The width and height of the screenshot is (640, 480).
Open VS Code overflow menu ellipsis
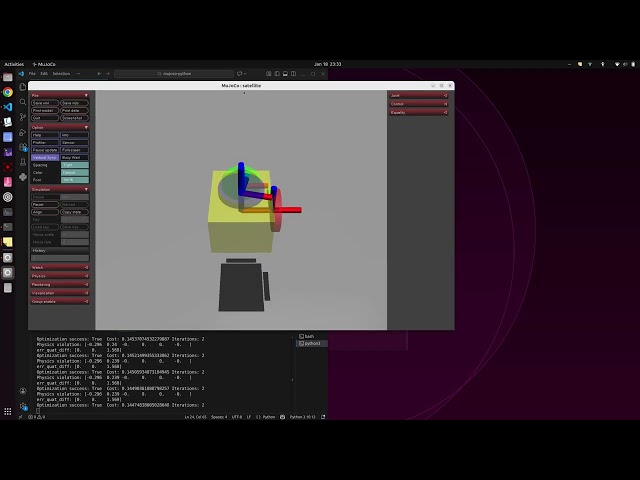(78, 73)
